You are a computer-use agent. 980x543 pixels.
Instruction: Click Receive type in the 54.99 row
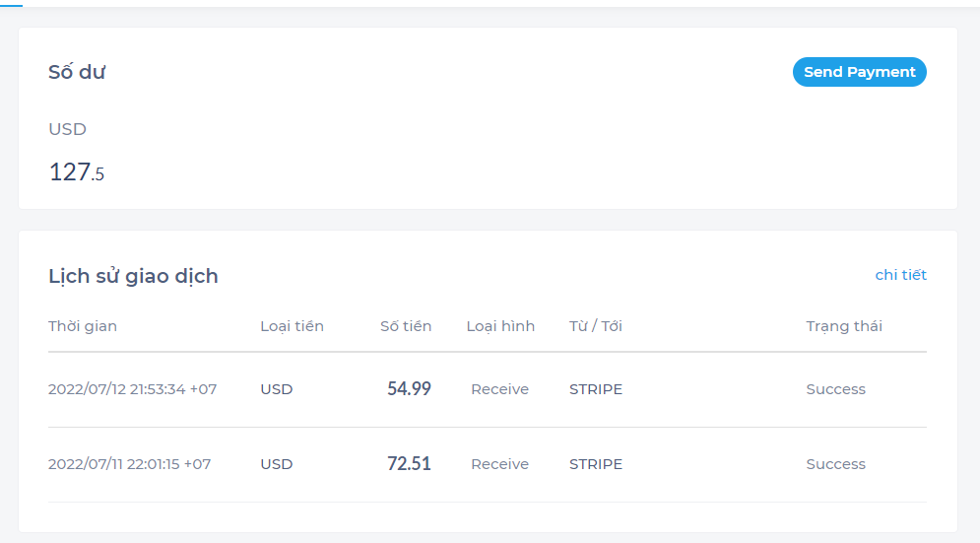(499, 389)
